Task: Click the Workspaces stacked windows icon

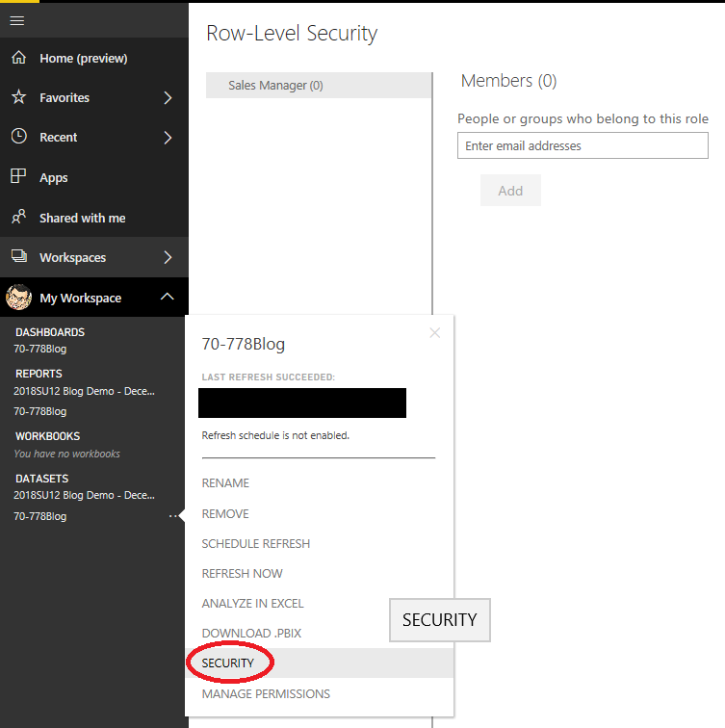Action: click(19, 256)
